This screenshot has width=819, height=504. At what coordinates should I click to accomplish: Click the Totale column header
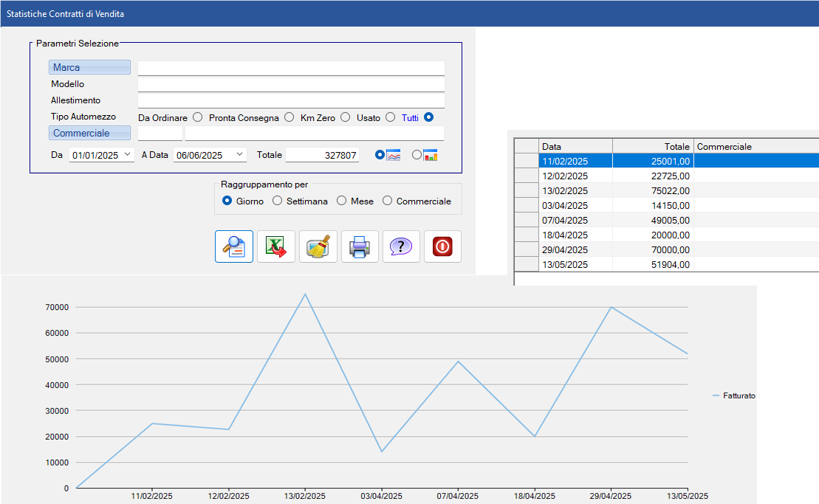[x=653, y=146]
